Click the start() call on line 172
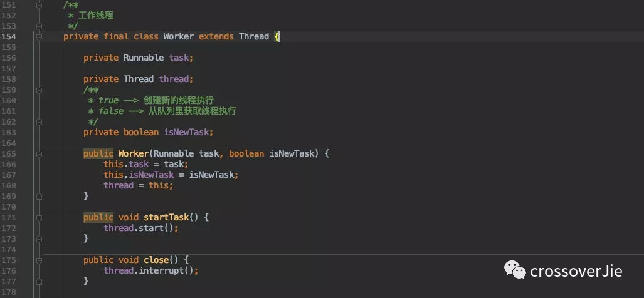644x298 pixels. [x=156, y=228]
